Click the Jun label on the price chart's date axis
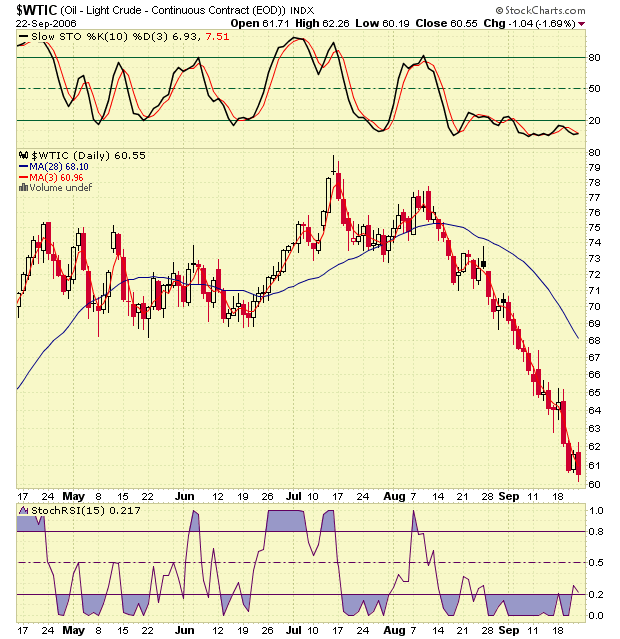Screen dimensions: 620x639 184,496
